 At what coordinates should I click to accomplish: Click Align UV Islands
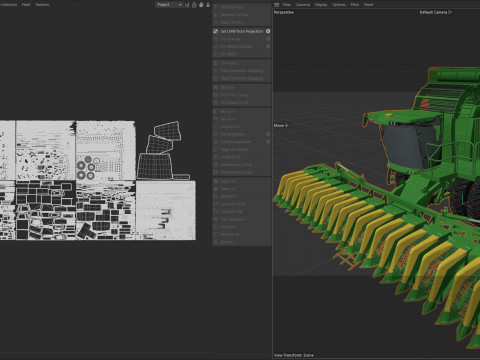pos(242,149)
